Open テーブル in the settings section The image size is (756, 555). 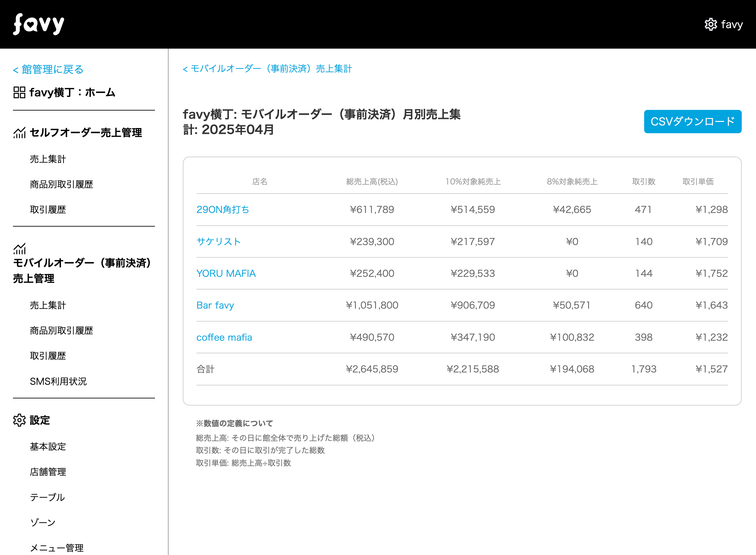[47, 497]
